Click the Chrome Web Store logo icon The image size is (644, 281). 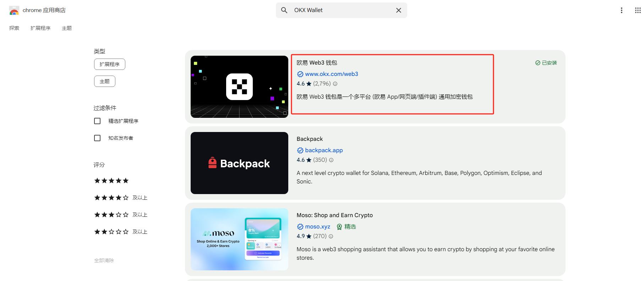[14, 10]
